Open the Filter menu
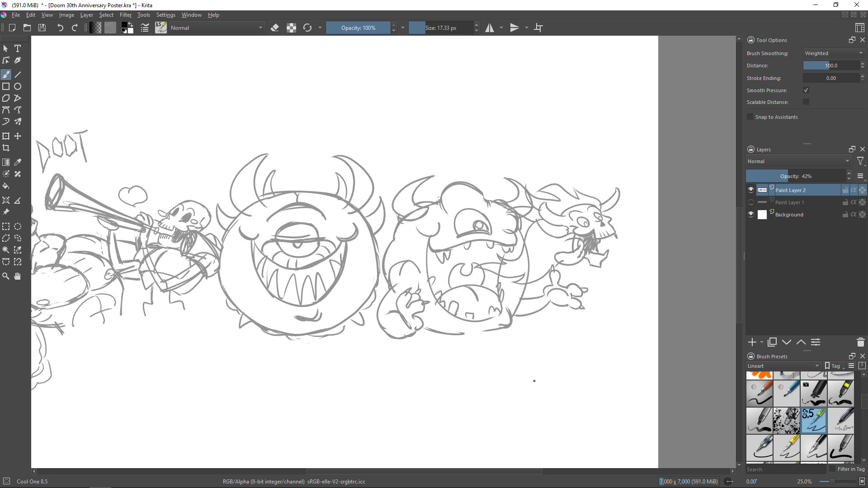 [x=126, y=15]
